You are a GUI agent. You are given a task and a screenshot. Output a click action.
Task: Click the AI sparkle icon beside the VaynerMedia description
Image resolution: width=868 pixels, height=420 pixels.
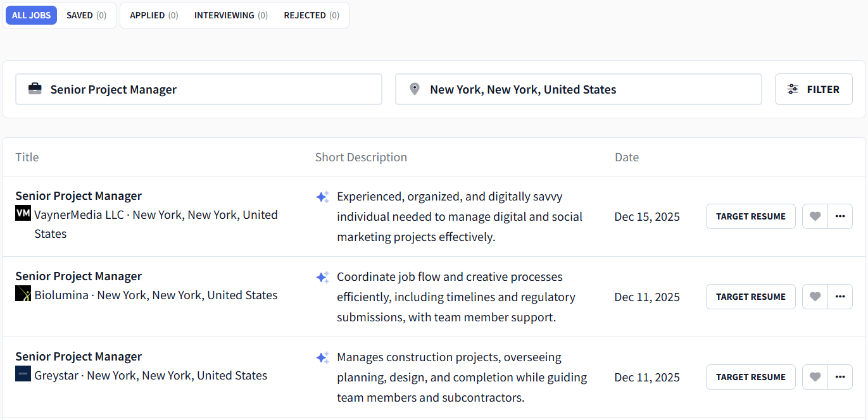(322, 197)
